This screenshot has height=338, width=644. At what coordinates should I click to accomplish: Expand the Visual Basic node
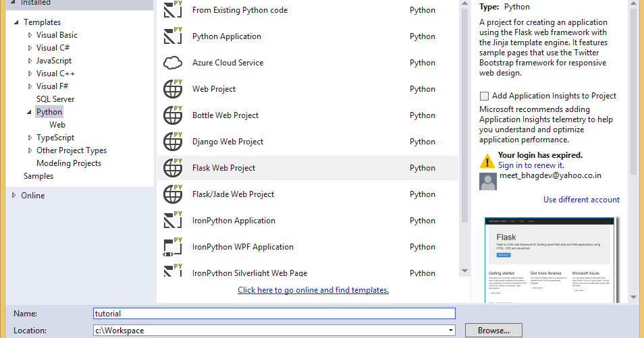30,35
